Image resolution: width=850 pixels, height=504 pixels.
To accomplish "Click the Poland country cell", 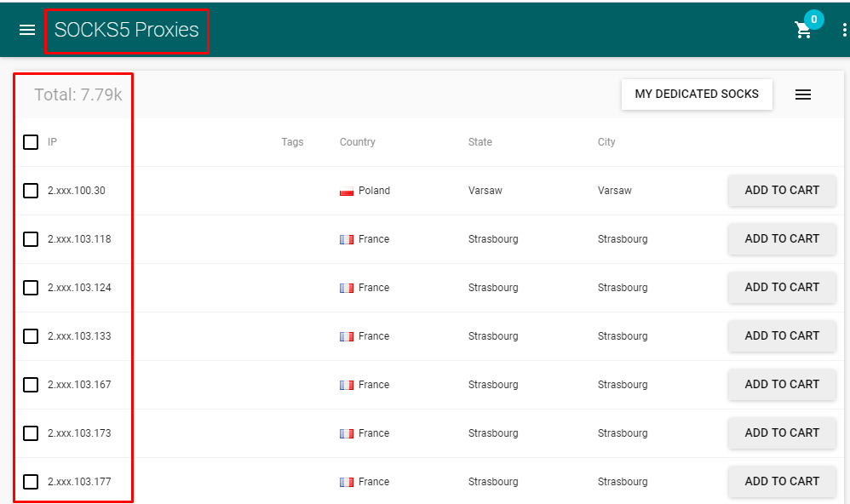I will point(374,191).
